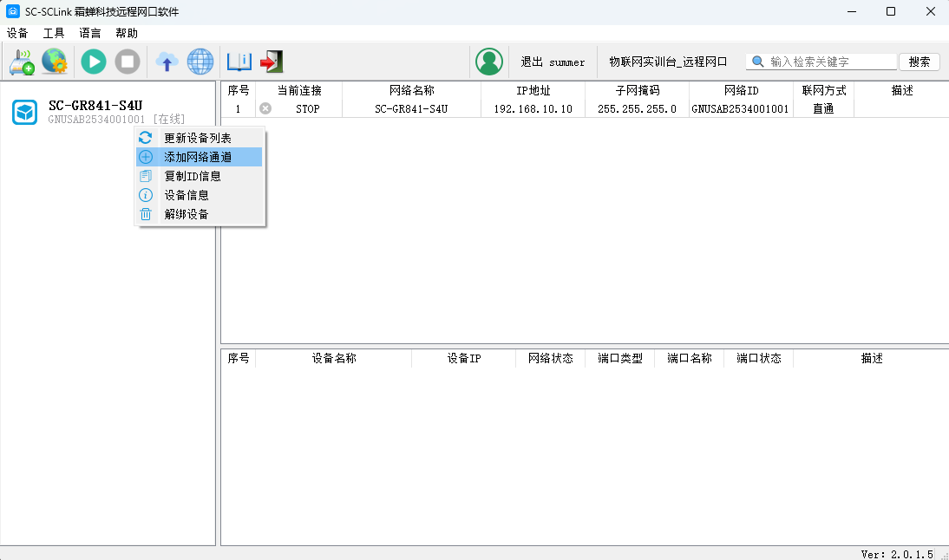Click the search keyword input field
The height and width of the screenshot is (560, 949).
pos(831,62)
